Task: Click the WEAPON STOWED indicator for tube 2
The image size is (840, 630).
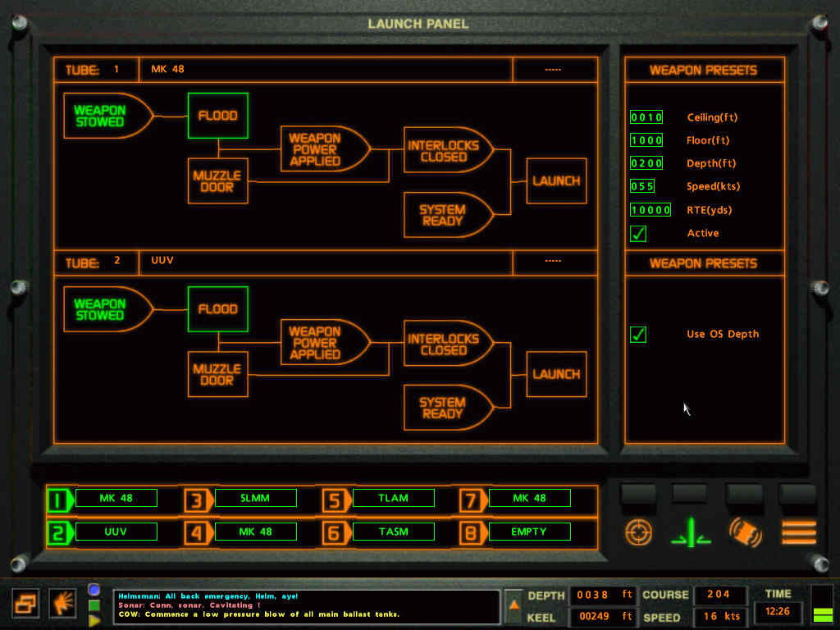Action: click(x=107, y=309)
